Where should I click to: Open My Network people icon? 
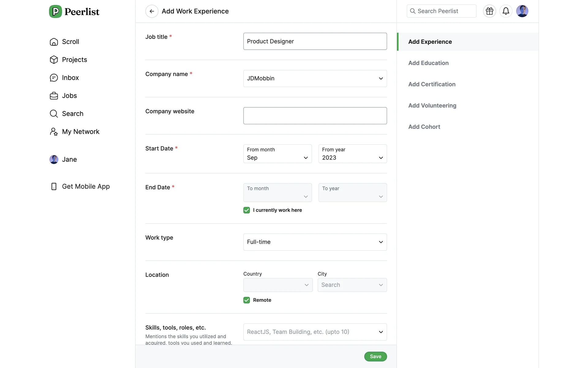pos(54,132)
